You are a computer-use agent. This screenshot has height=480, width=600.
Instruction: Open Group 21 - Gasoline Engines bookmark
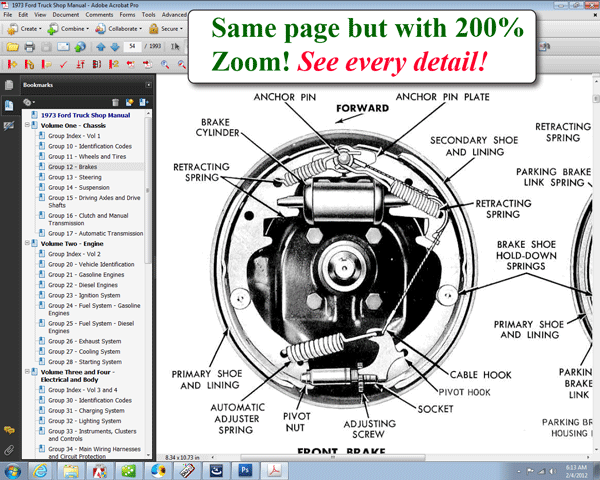tap(86, 274)
